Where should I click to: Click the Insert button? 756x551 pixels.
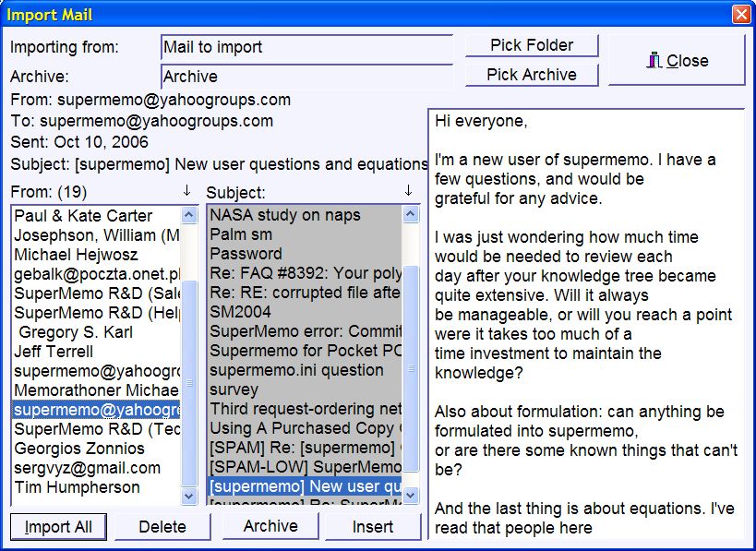[373, 527]
